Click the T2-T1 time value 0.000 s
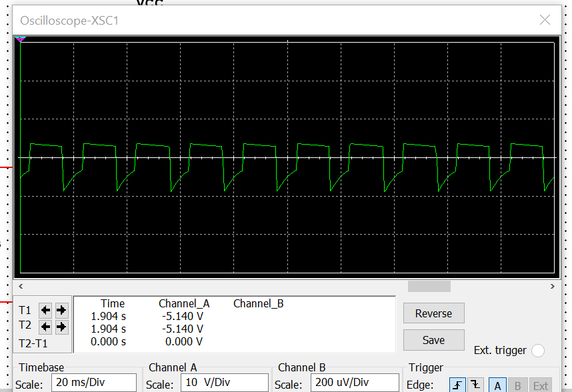The image size is (572, 392). (x=109, y=342)
